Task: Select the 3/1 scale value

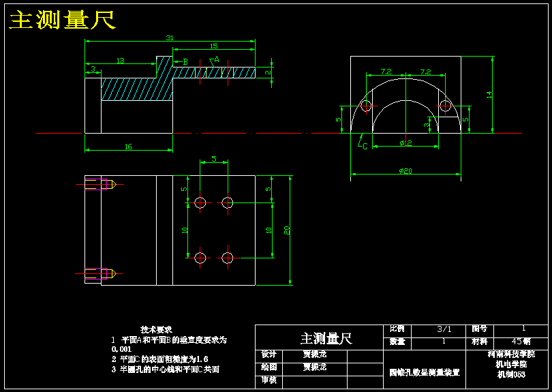Action: coord(444,329)
